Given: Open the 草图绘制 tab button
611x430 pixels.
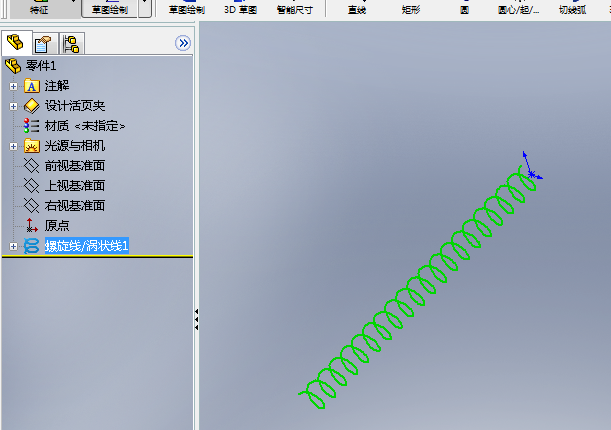Looking at the screenshot, I should [109, 9].
